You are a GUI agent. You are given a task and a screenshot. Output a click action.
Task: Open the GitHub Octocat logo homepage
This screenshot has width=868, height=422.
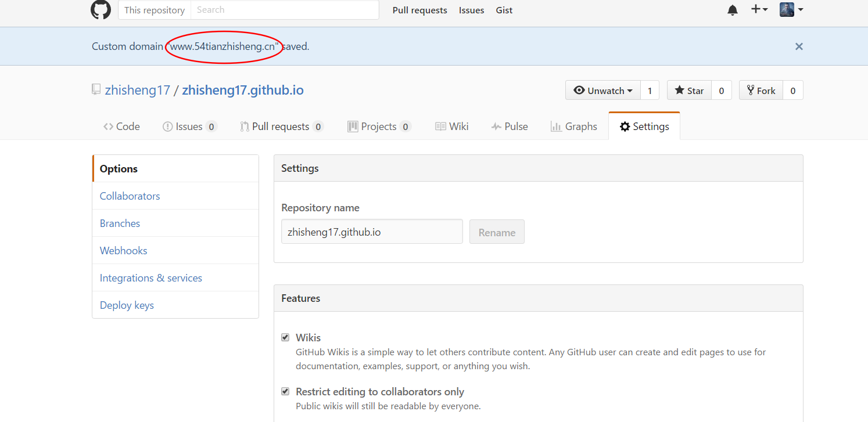point(101,10)
